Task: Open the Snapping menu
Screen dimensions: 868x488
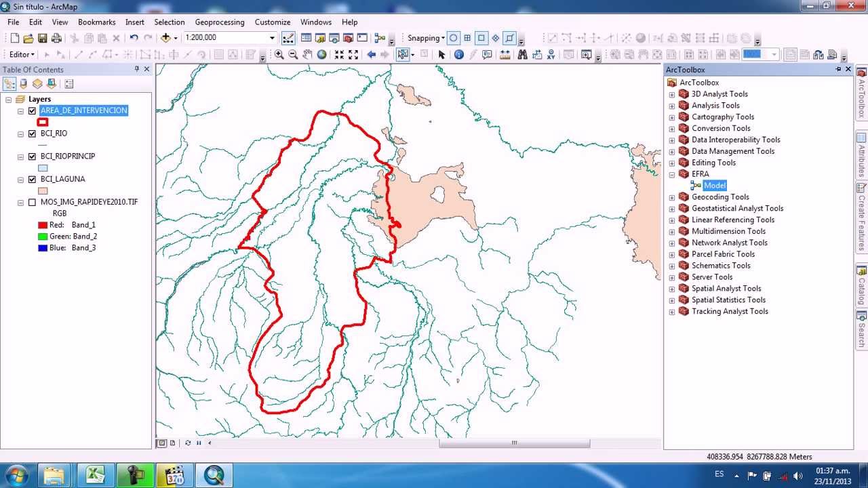Action: click(x=425, y=38)
